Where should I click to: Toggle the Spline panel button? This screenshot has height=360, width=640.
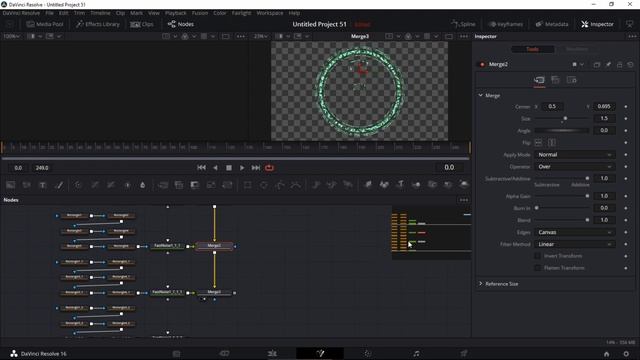[x=463, y=24]
